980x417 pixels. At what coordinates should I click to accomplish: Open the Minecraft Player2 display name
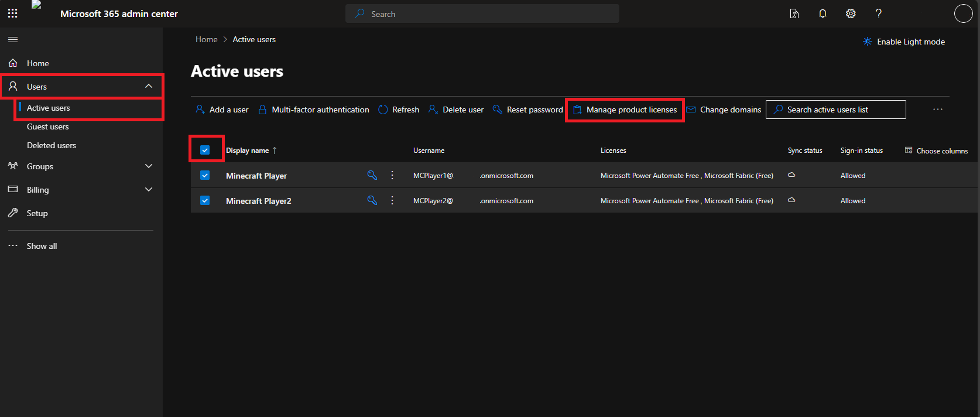pyautogui.click(x=259, y=201)
